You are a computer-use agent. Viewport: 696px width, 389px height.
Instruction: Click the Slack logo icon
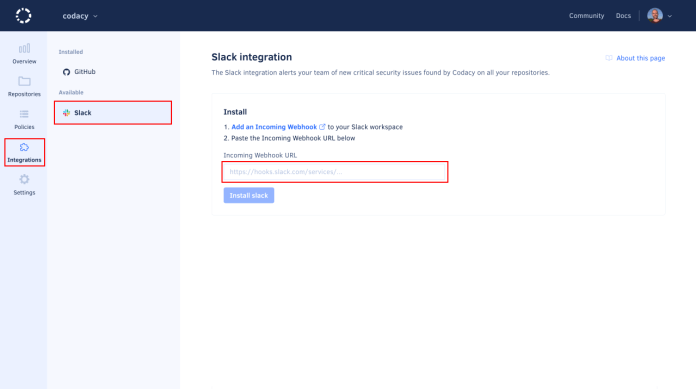(x=67, y=113)
